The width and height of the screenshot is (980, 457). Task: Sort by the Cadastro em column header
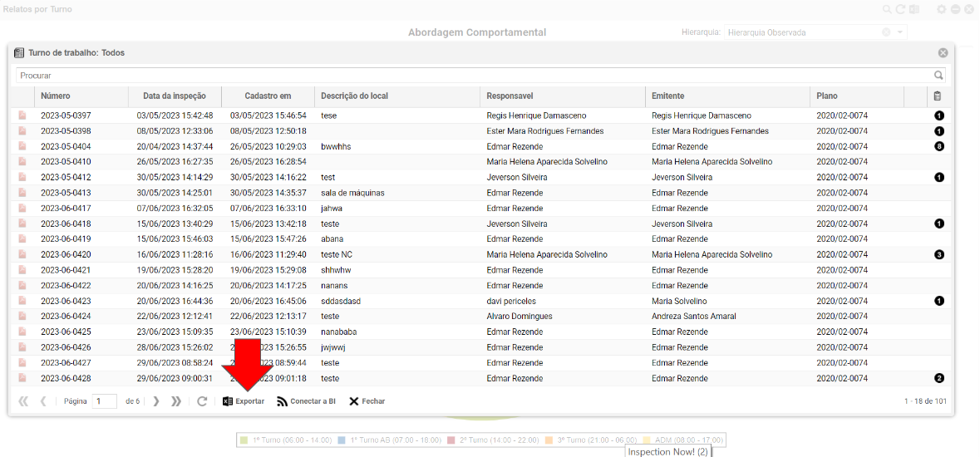tap(268, 96)
